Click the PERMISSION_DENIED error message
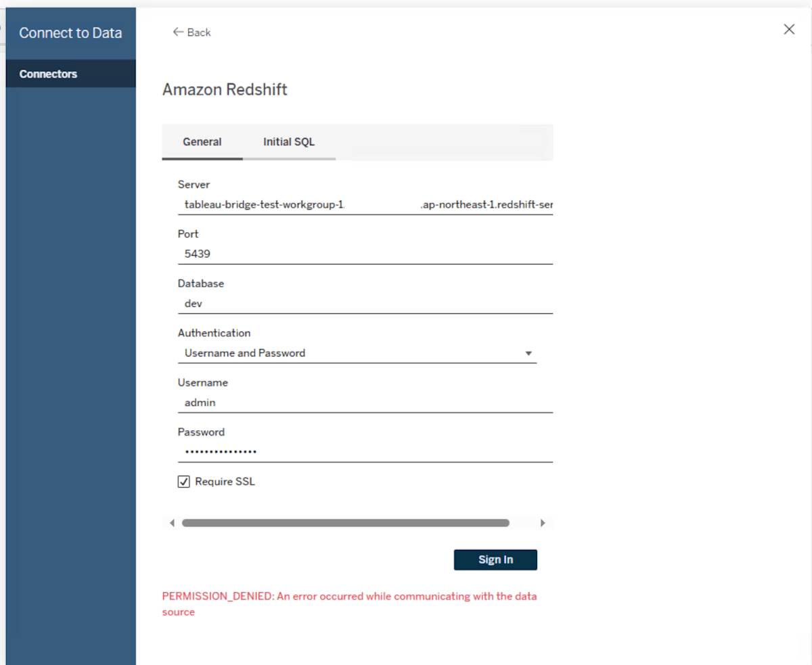This screenshot has width=812, height=665. point(349,604)
